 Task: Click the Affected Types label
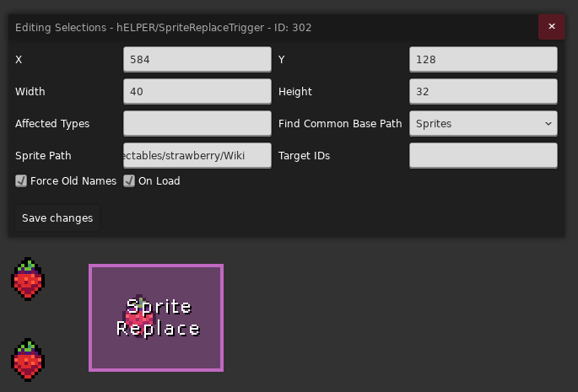click(x=52, y=123)
